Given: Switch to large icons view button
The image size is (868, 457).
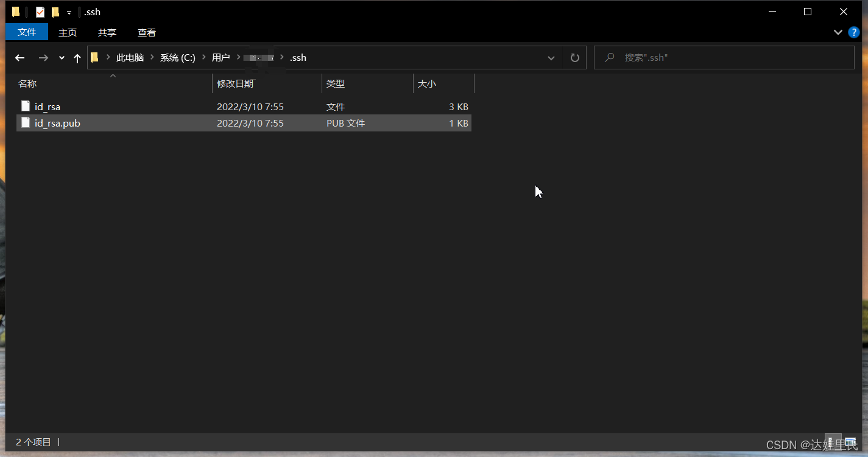Looking at the screenshot, I should pyautogui.click(x=852, y=442).
